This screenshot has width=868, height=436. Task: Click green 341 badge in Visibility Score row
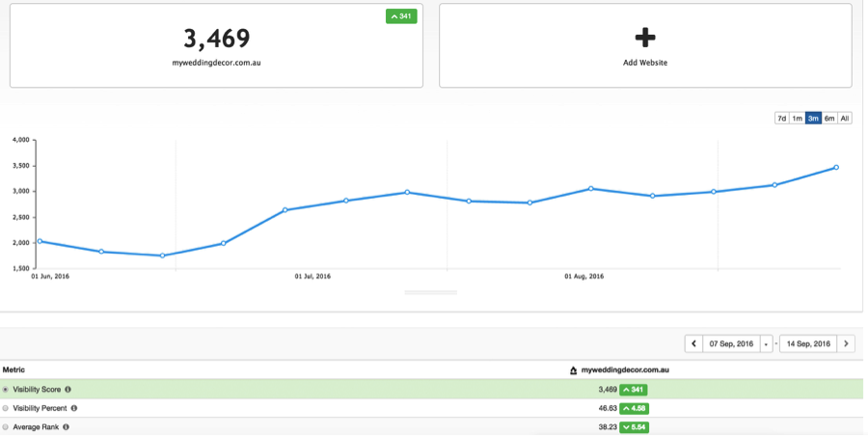click(634, 390)
